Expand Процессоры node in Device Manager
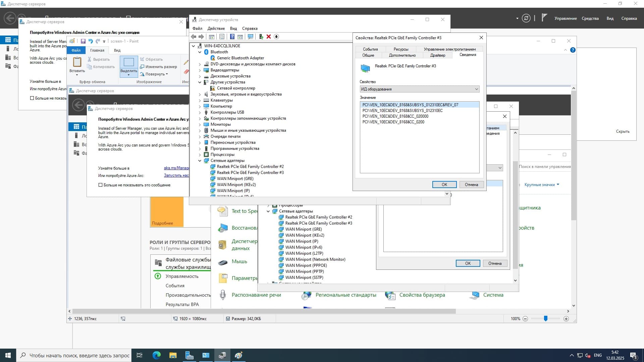Screen dimensions: 644x362 [200, 155]
